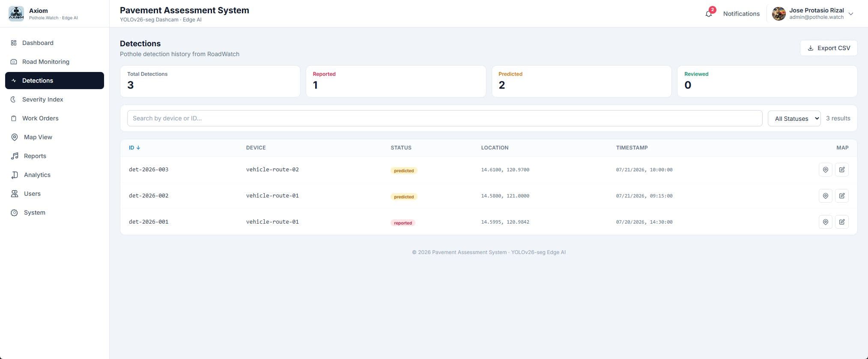Open System settings page
The height and width of the screenshot is (359, 868).
click(54, 212)
